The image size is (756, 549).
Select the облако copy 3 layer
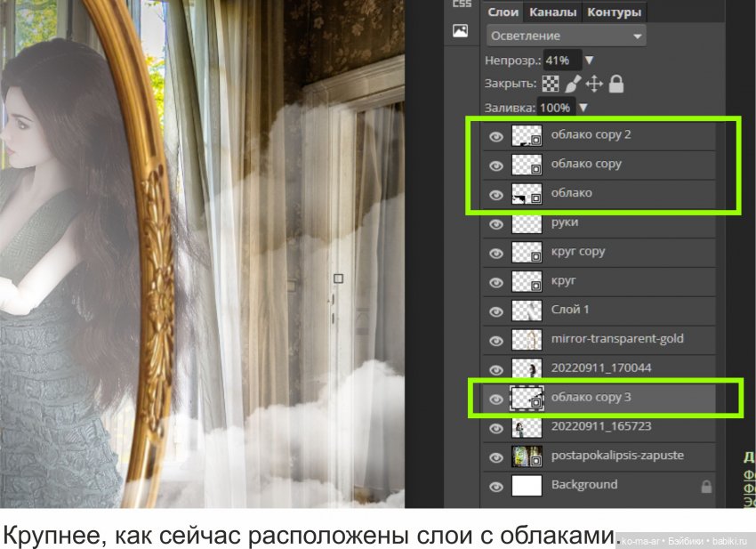pos(590,398)
